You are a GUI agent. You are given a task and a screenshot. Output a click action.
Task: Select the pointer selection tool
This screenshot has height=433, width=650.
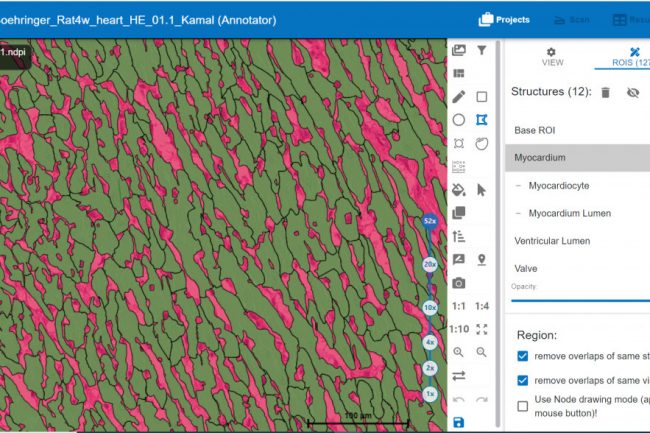481,190
